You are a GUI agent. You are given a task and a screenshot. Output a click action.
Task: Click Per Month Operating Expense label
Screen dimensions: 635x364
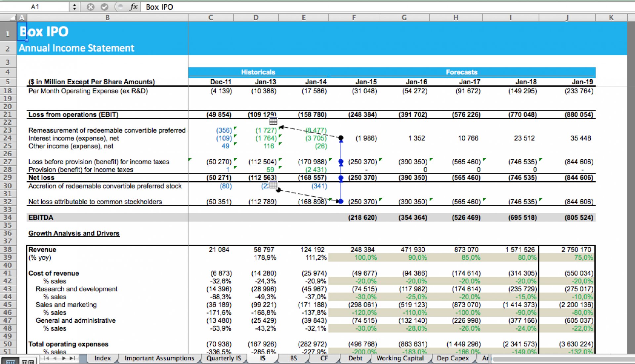pos(88,91)
